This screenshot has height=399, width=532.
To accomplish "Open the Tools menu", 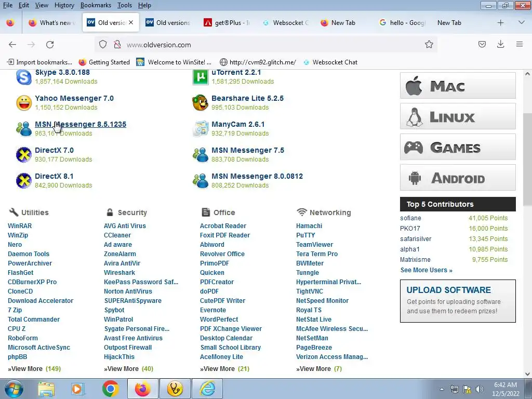I will pyautogui.click(x=125, y=5).
